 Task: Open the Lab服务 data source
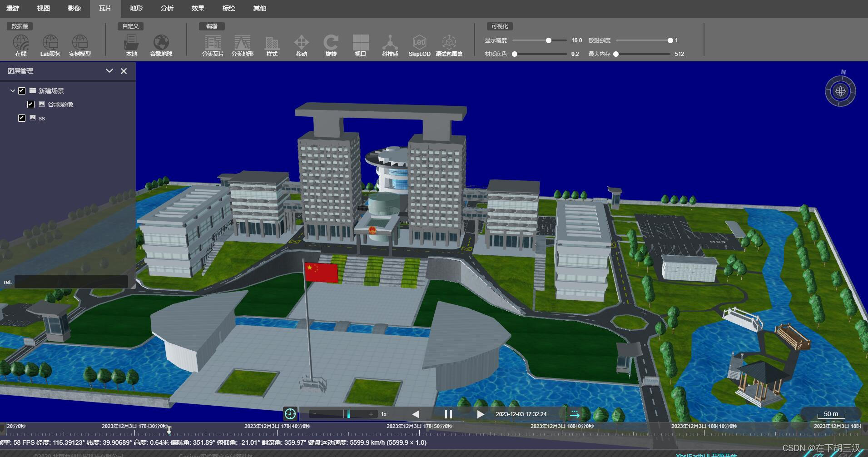click(50, 45)
